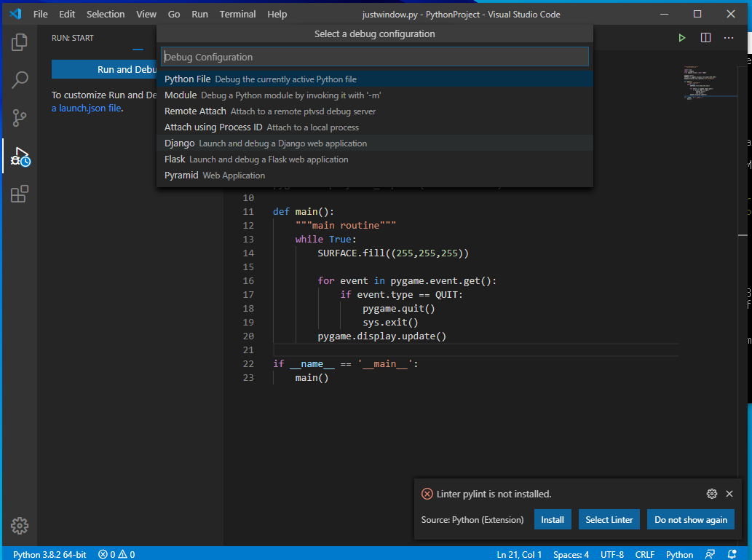Dismiss the pylint notification
This screenshot has height=560, width=752.
point(729,493)
